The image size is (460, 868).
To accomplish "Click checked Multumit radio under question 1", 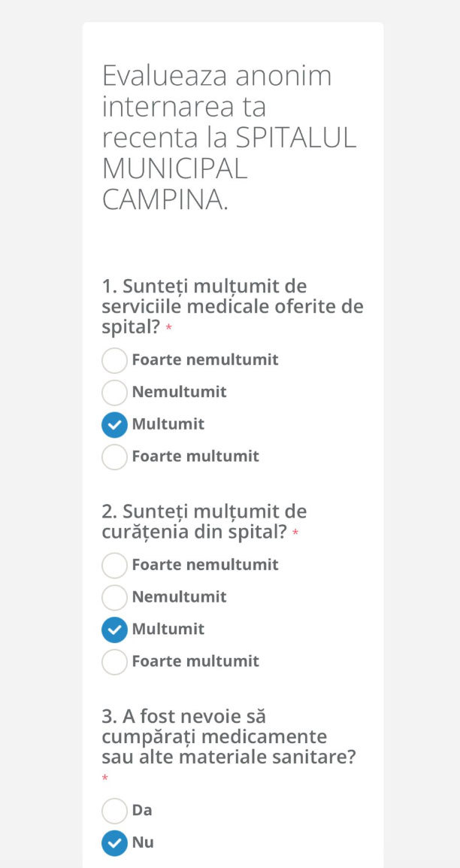I will [114, 425].
